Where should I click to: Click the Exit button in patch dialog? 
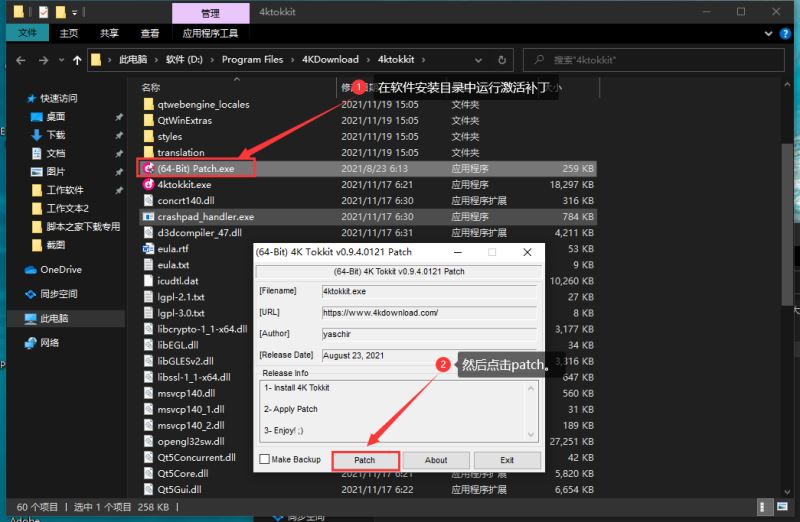(507, 460)
